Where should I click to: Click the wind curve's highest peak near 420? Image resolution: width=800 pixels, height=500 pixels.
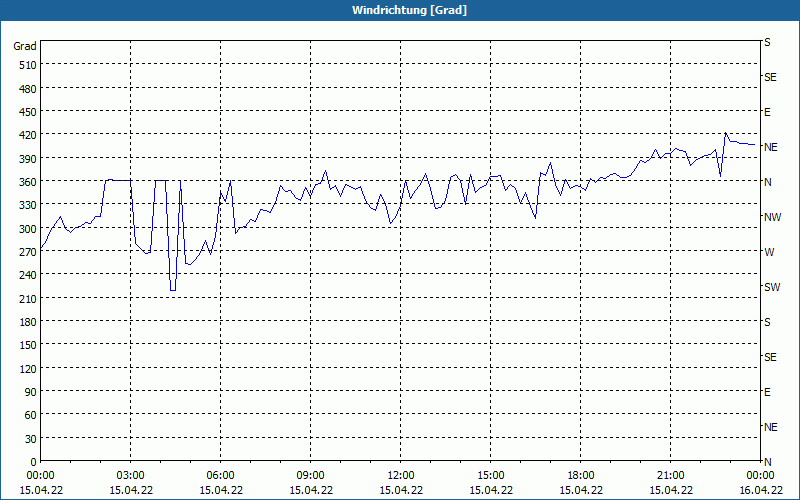tap(726, 133)
